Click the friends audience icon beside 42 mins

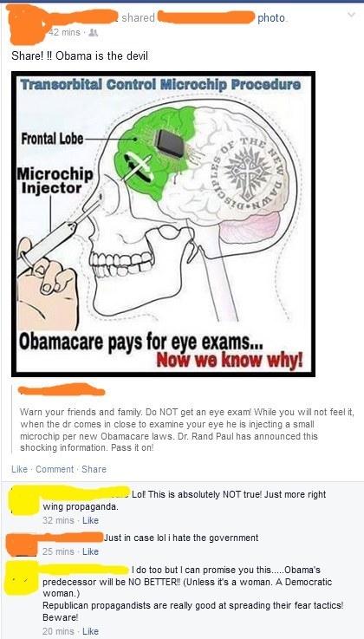point(93,34)
